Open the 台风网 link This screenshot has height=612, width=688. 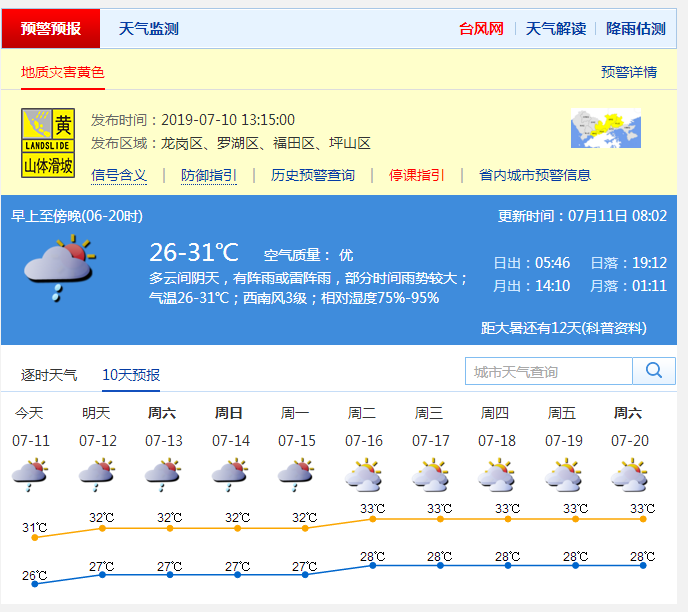click(481, 29)
